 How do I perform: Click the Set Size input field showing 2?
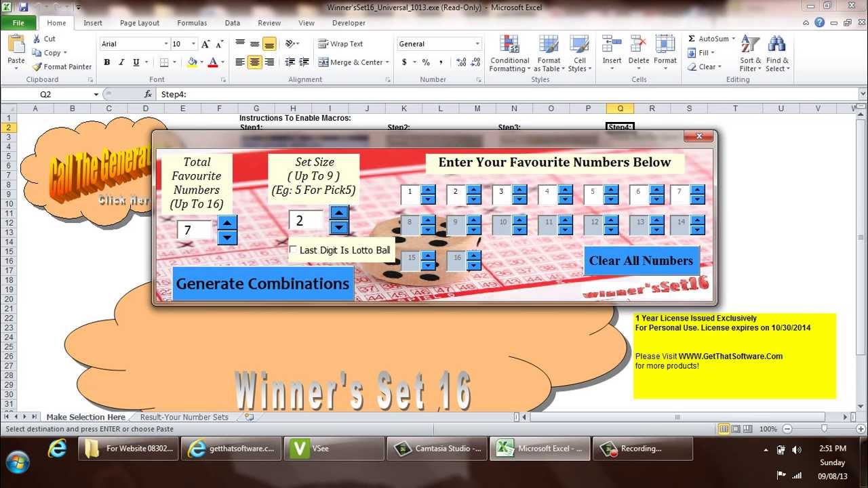[307, 221]
